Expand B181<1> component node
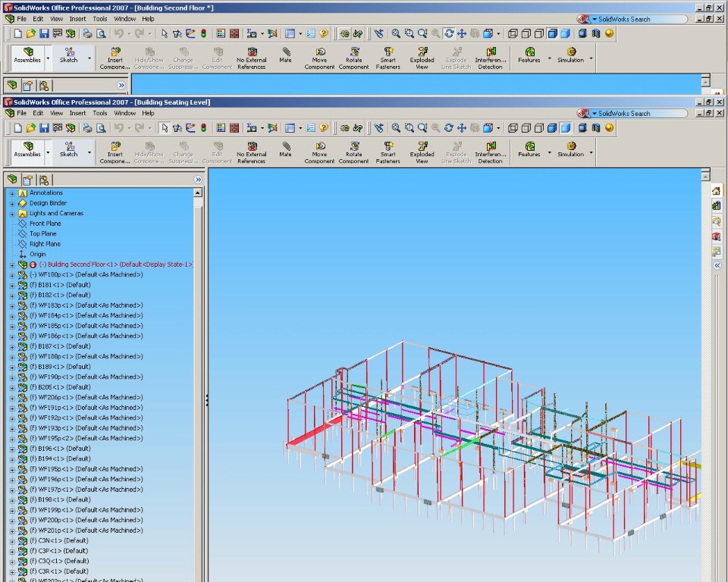 pyautogui.click(x=12, y=286)
